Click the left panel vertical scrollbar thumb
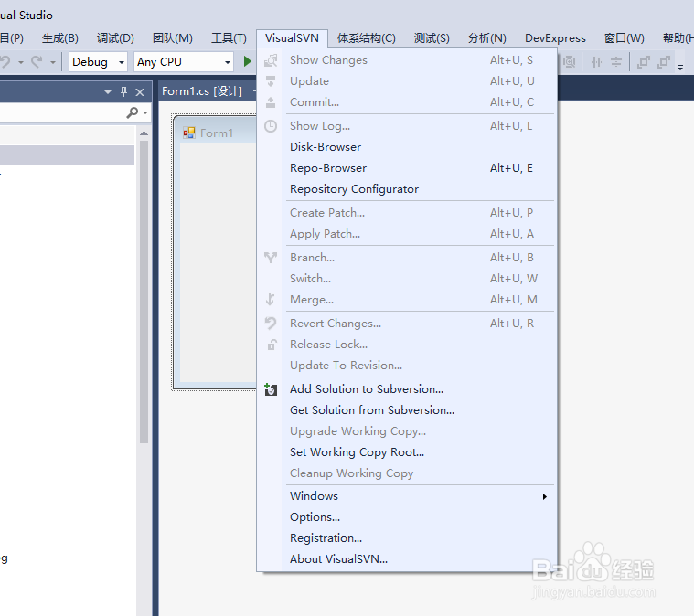 (144, 292)
